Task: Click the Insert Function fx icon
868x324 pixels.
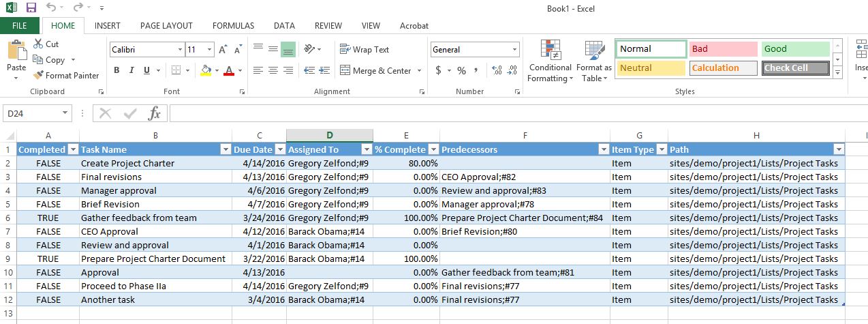Action: point(155,113)
